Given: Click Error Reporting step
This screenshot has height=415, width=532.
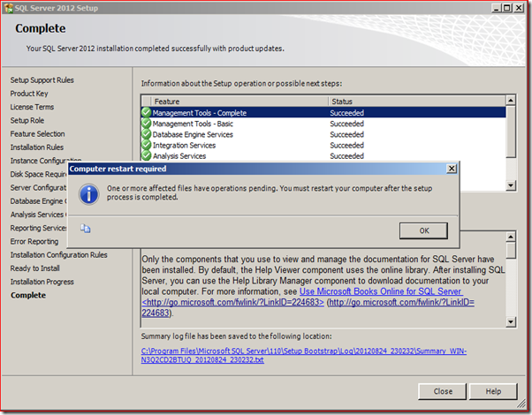Looking at the screenshot, I should pos(34,241).
